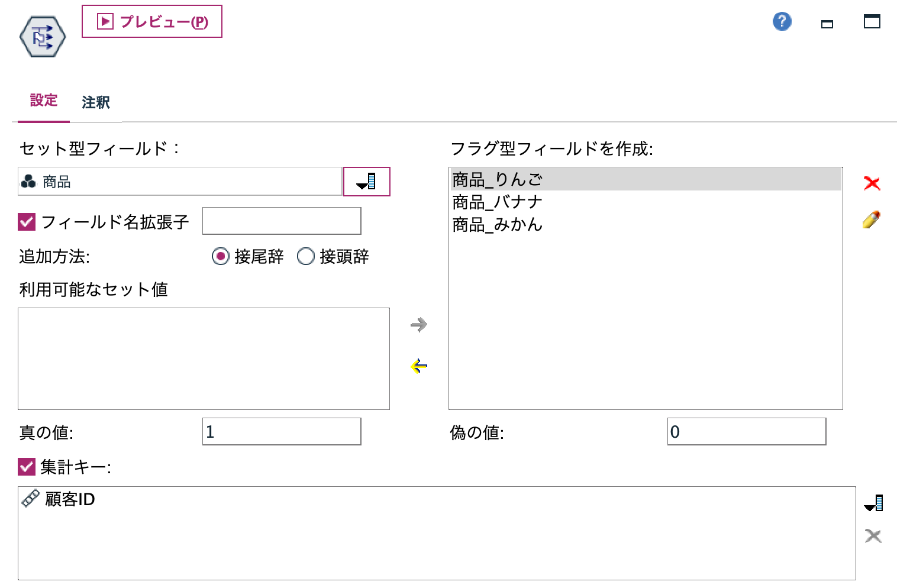The height and width of the screenshot is (588, 910).
Task: Click the pencil edit icon beside flag list
Action: [871, 219]
